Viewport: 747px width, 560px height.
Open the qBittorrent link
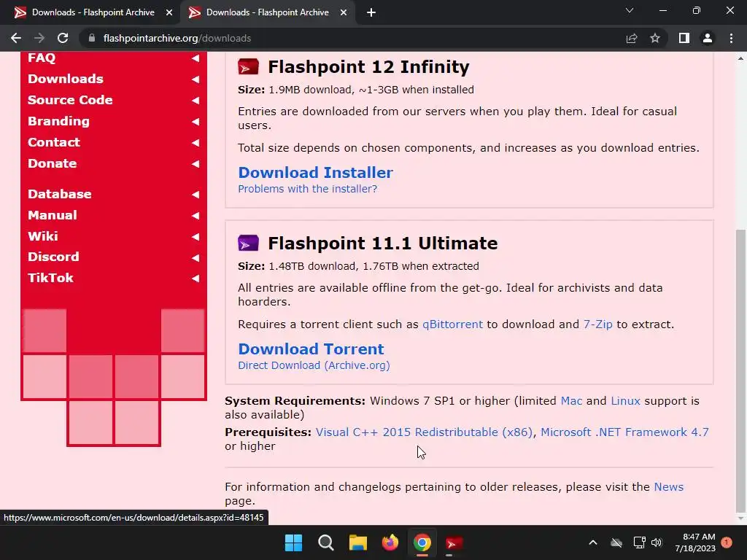(x=452, y=324)
